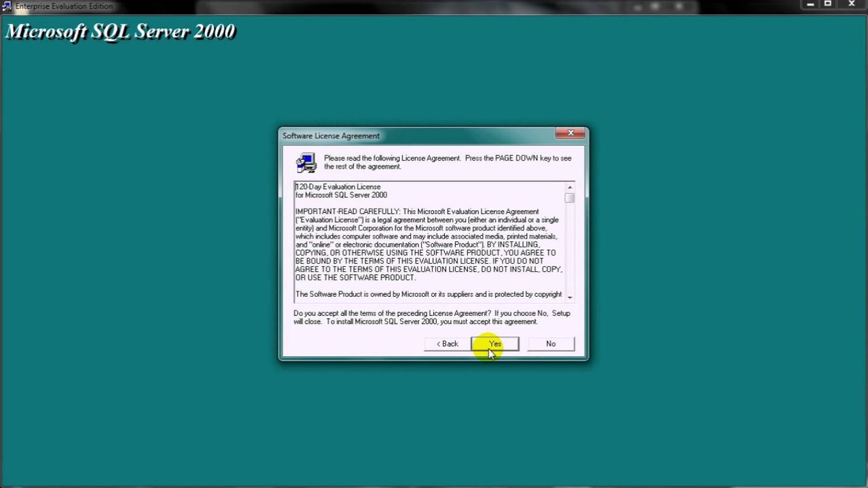Click 'Please read the following License Agreement' text
This screenshot has width=868, height=488.
[x=448, y=162]
